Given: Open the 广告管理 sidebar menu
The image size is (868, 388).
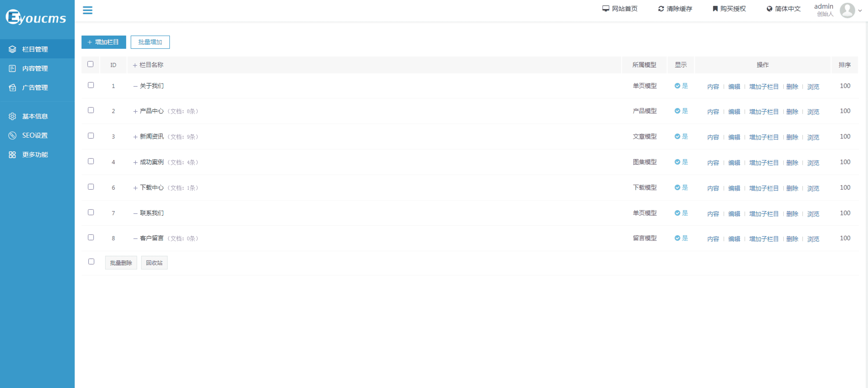Looking at the screenshot, I should (x=37, y=88).
